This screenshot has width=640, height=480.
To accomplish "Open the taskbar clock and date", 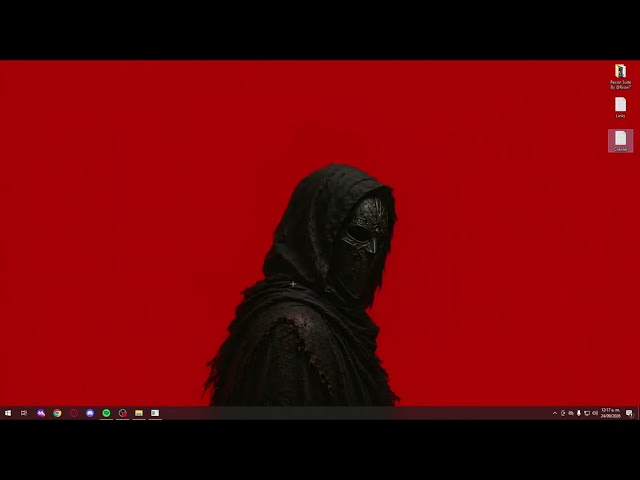I will [x=611, y=413].
